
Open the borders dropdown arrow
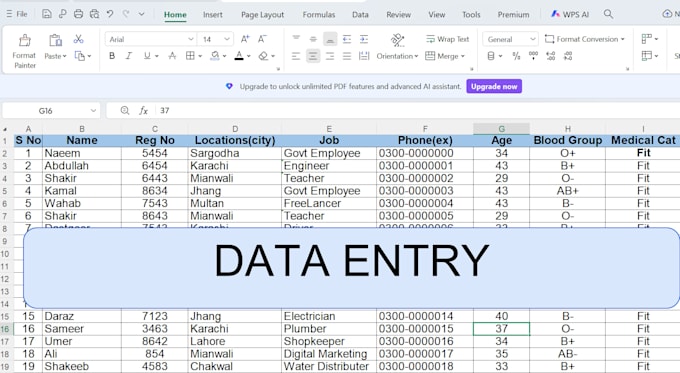click(x=200, y=56)
